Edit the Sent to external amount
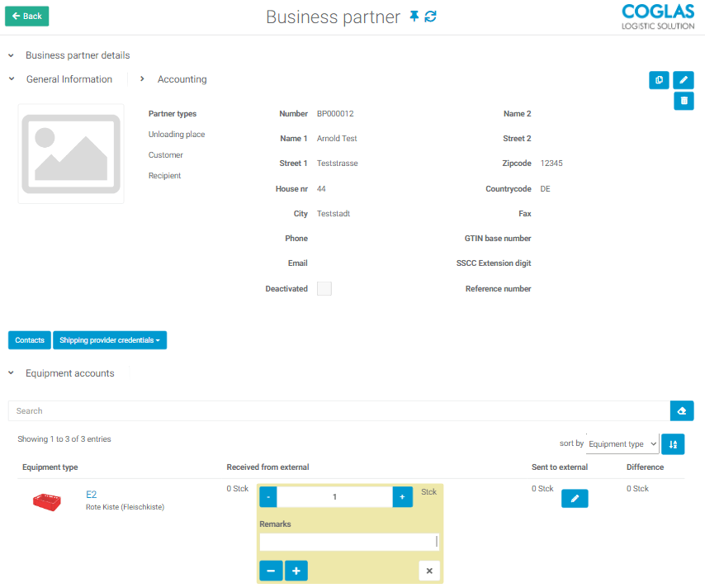 (x=575, y=498)
